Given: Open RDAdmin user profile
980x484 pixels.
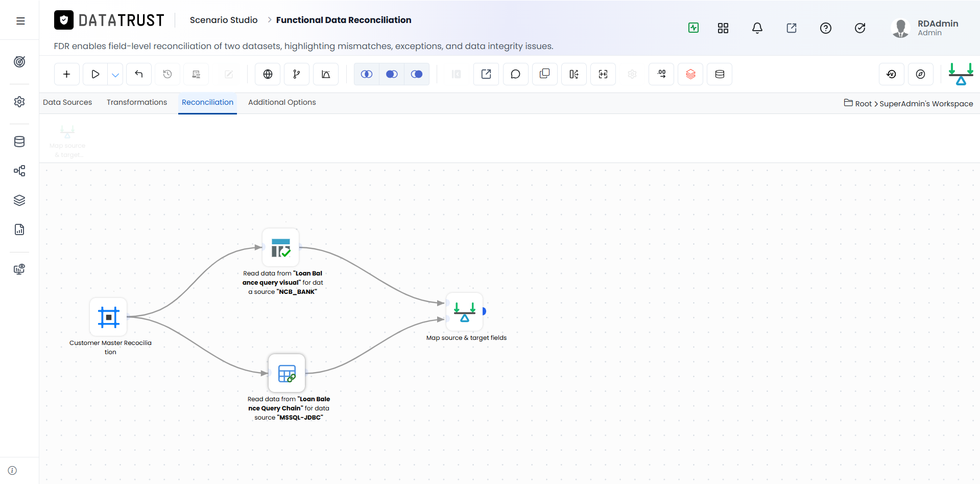Looking at the screenshot, I should [x=925, y=28].
